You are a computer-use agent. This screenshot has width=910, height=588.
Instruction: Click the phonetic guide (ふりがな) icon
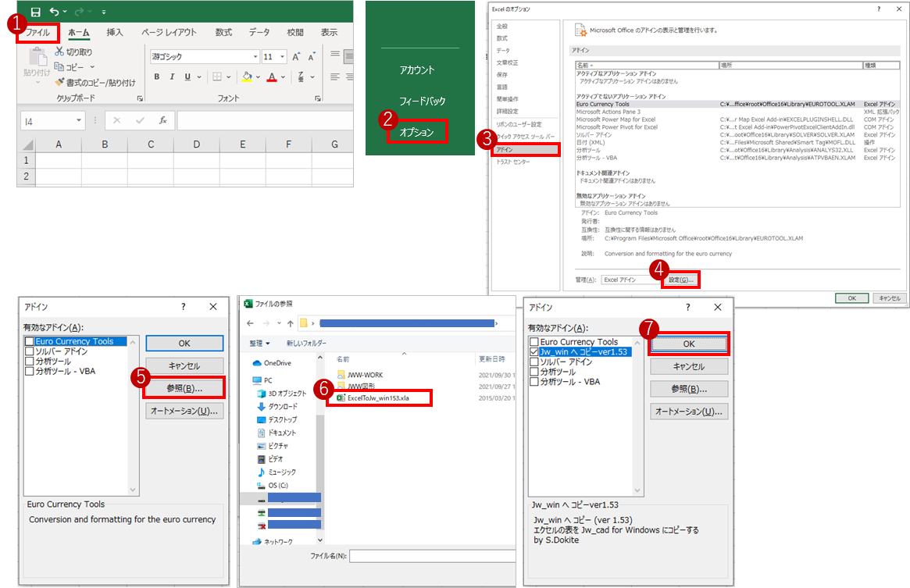(x=301, y=77)
